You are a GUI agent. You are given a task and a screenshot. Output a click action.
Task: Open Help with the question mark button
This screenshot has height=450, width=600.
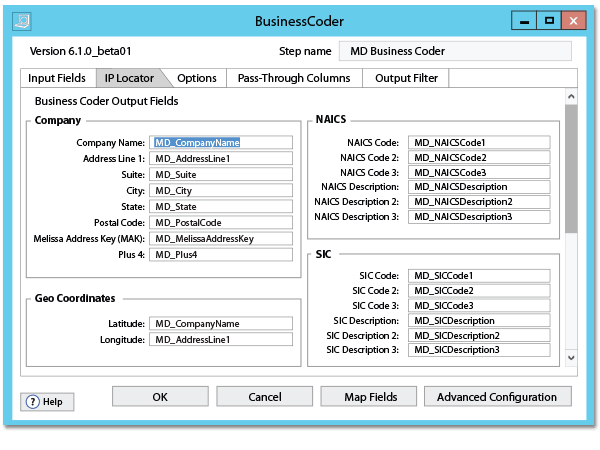tap(47, 402)
